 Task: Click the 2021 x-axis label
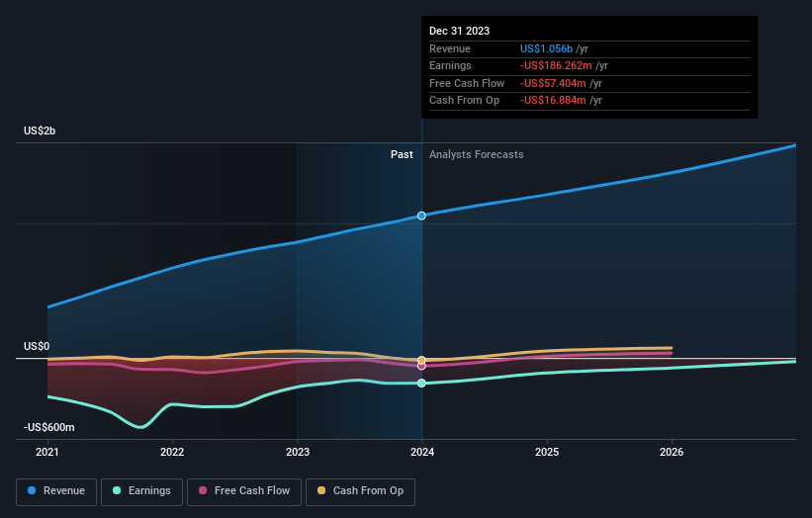point(47,453)
